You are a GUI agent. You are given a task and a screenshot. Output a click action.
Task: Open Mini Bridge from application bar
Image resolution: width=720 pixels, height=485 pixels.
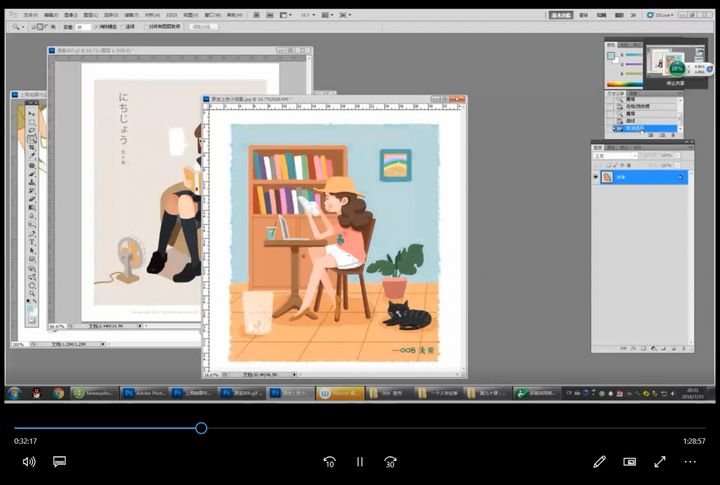pos(270,15)
